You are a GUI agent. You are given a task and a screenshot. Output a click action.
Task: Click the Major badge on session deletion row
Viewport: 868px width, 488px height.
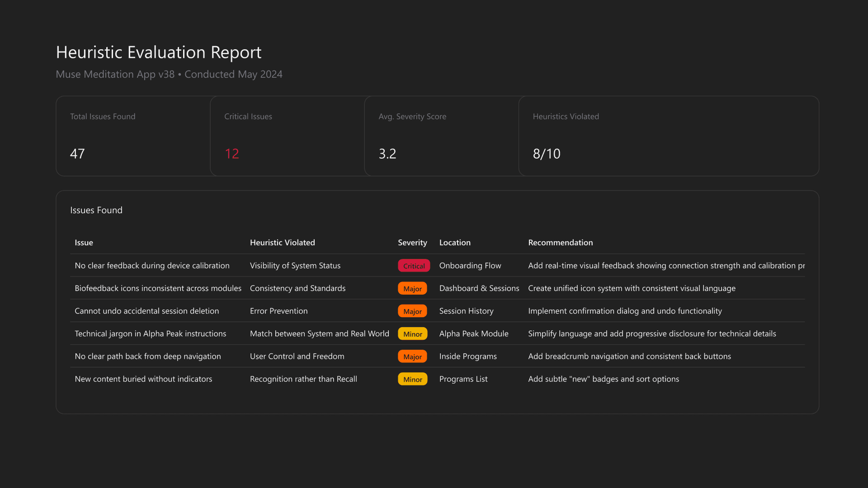point(412,311)
